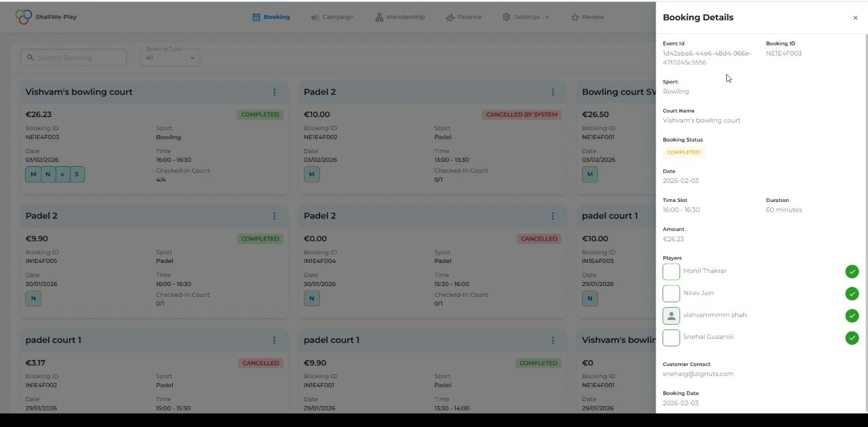Close the Booking Details panel
The image size is (868, 427).
click(x=855, y=18)
